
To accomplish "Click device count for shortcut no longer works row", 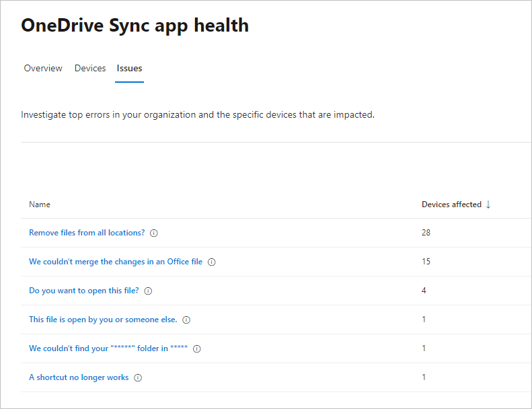I will click(x=424, y=377).
